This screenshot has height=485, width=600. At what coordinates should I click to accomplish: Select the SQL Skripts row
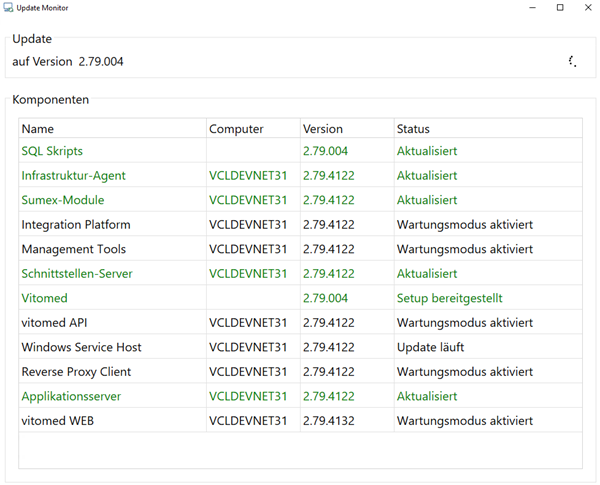(x=300, y=151)
